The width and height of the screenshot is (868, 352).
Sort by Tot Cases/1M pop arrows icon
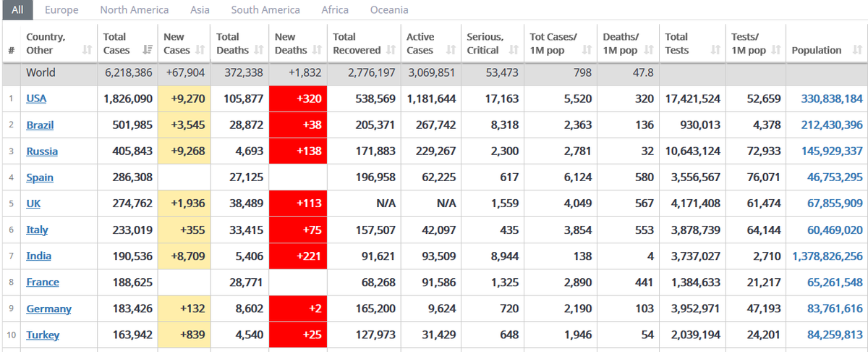point(586,50)
